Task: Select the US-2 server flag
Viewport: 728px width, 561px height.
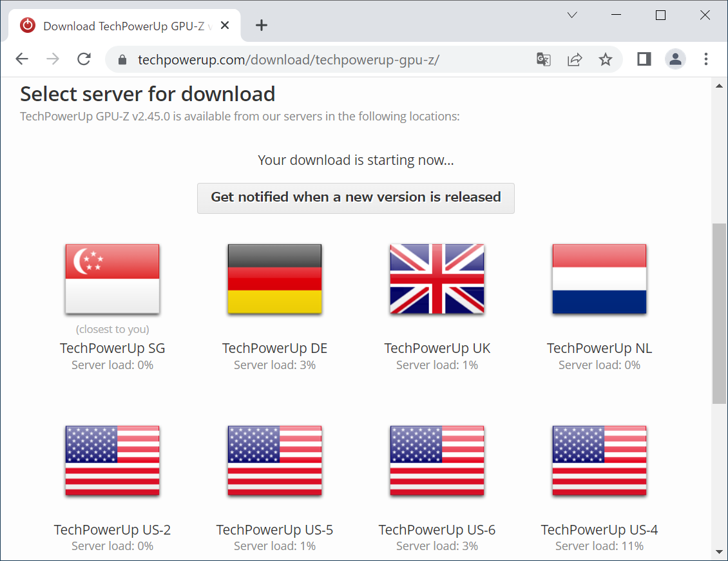Action: [x=112, y=461]
